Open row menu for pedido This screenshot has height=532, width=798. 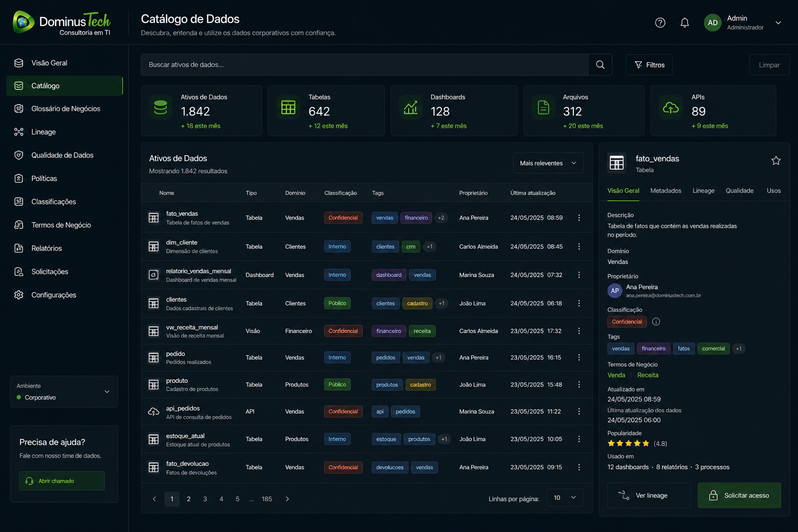[579, 357]
